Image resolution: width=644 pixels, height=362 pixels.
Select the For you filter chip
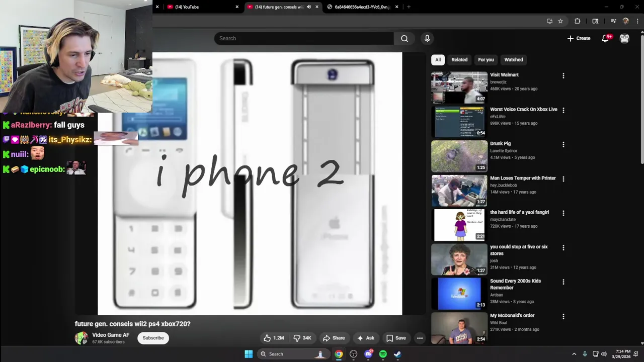[486, 59]
